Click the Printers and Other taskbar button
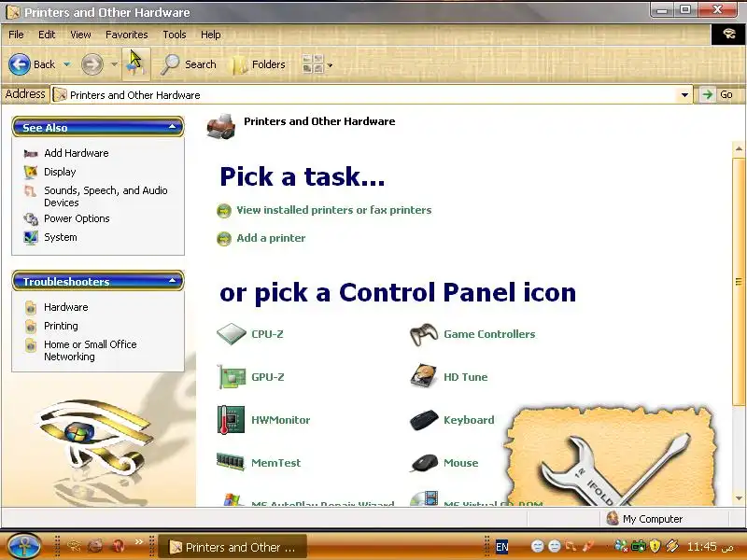 (x=232, y=547)
